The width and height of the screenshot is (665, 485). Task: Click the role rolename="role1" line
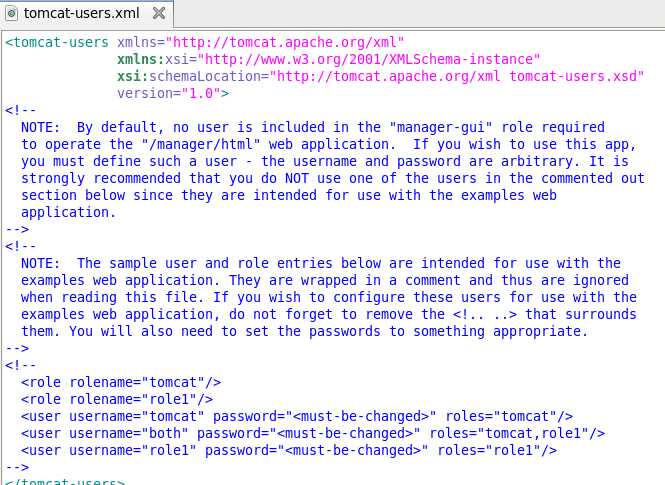pos(117,399)
